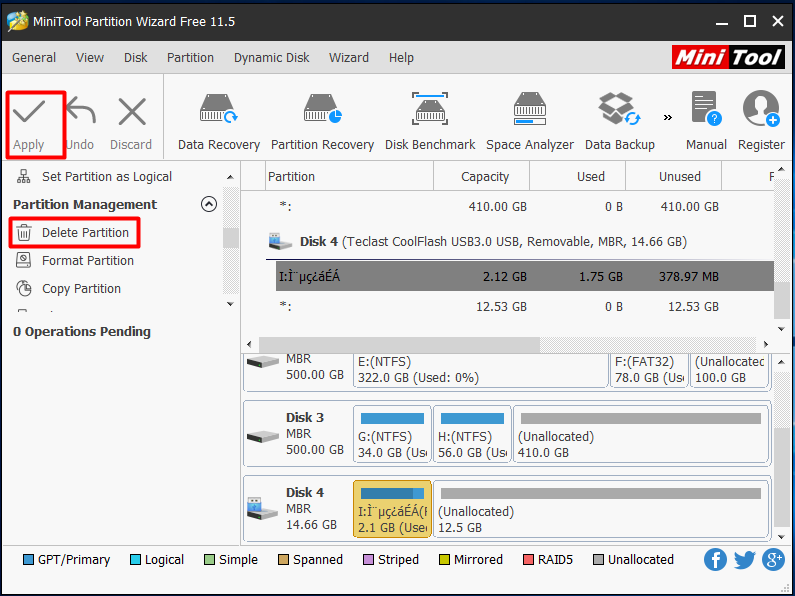Click the Undo arrow icon

click(81, 111)
